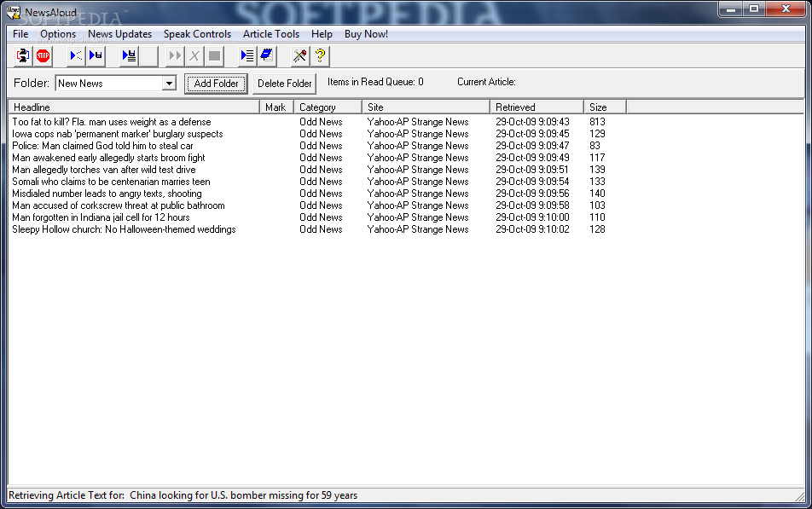
Task: Click the Buy Now! menu item
Action: (366, 34)
